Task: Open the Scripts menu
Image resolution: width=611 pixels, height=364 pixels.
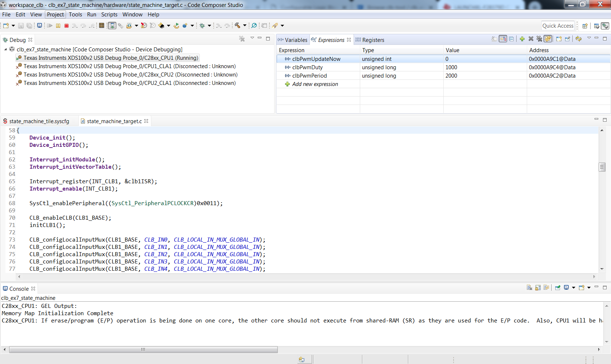Action: [x=109, y=15]
